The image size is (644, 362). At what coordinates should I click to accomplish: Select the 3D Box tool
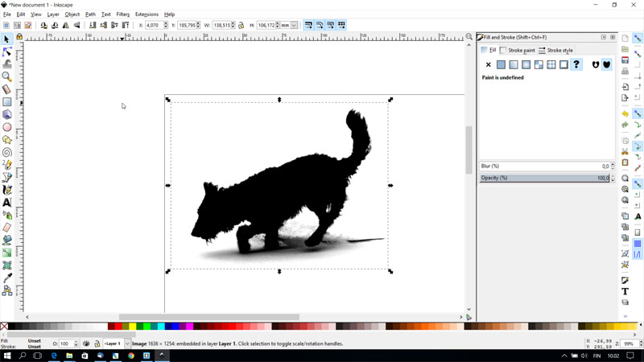[x=6, y=114]
